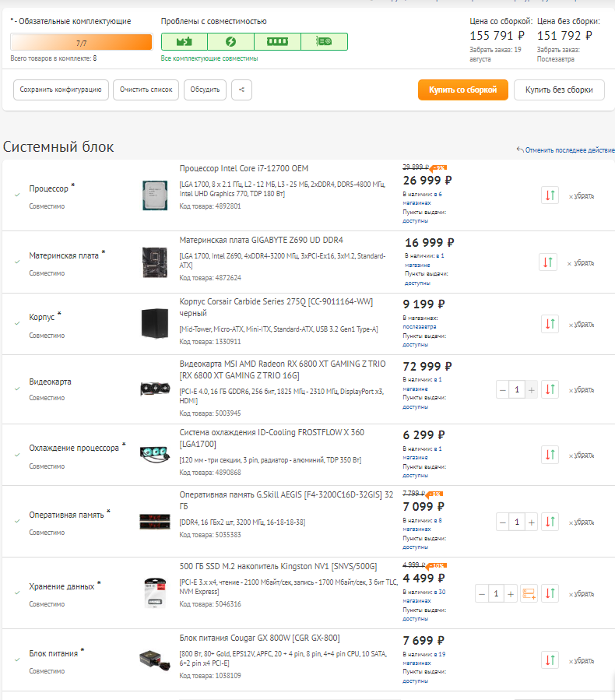Click the Видеокарта quantity field
615x700 pixels.
(517, 390)
